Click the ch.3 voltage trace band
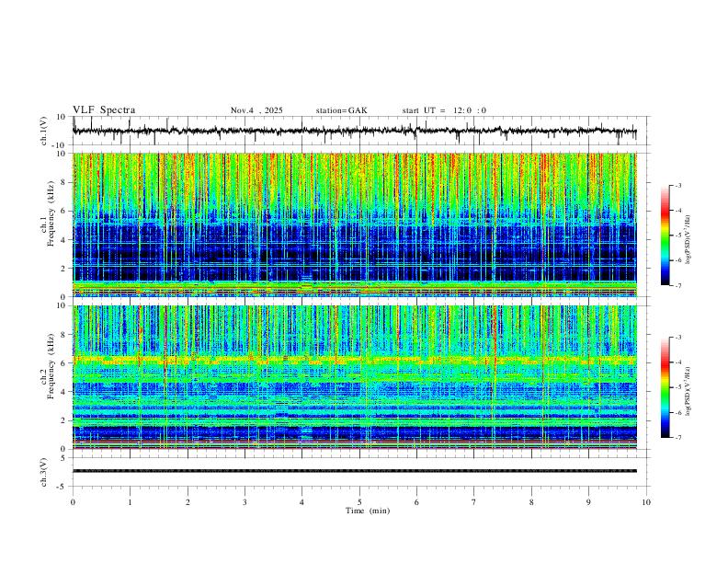This screenshot has width=728, height=563. [x=354, y=471]
